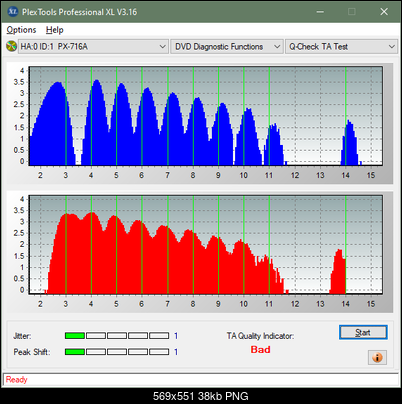Open the Options menu
402x404 pixels.
click(x=21, y=30)
